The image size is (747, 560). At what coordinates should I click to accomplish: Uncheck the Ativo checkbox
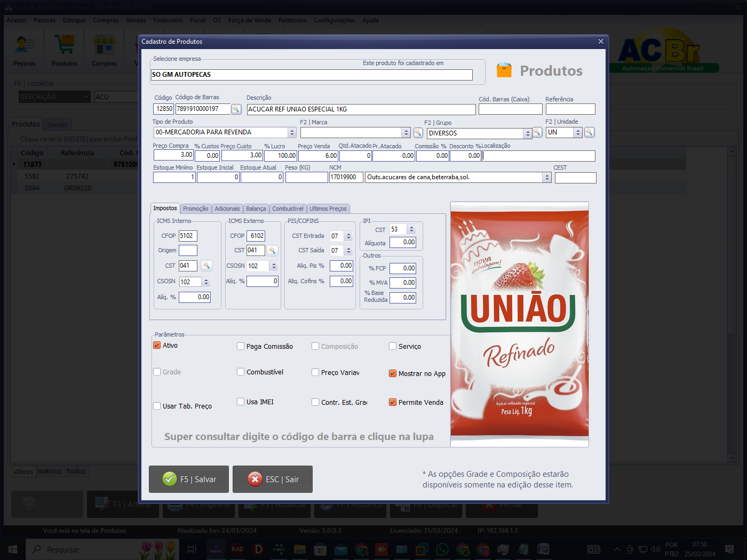point(157,346)
